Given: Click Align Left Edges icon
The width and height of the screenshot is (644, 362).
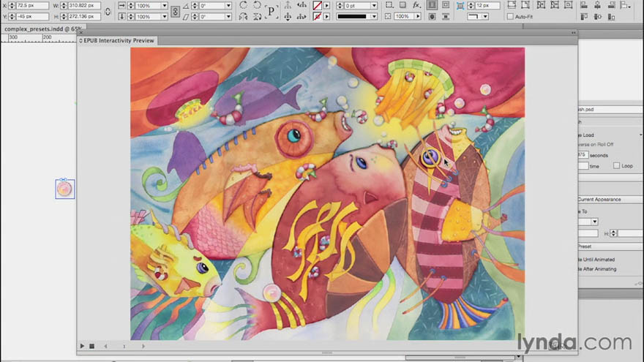Looking at the screenshot, I should click(x=584, y=5).
